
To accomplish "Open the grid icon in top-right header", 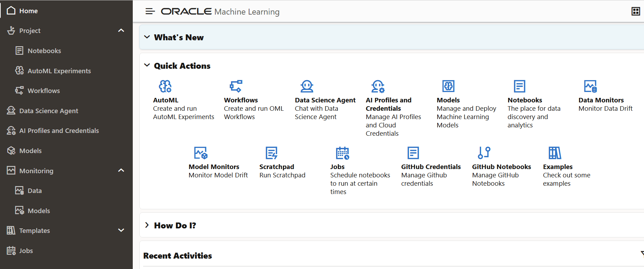I will click(636, 11).
